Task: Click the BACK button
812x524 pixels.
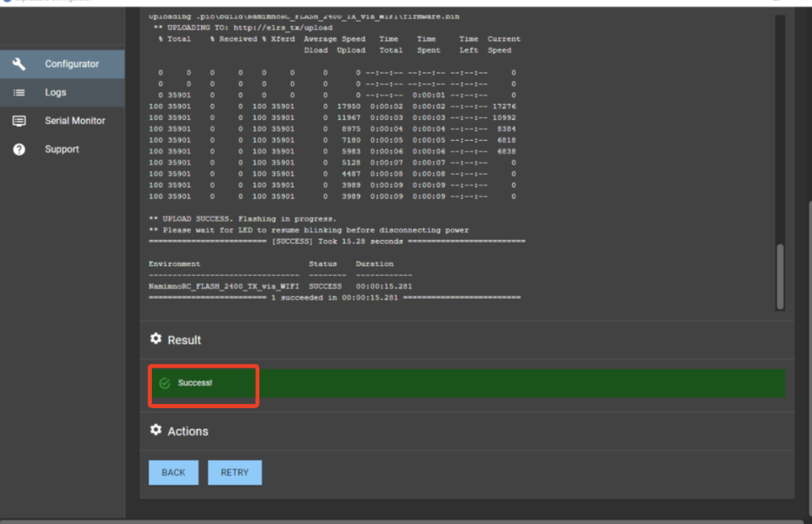Action: [x=173, y=473]
